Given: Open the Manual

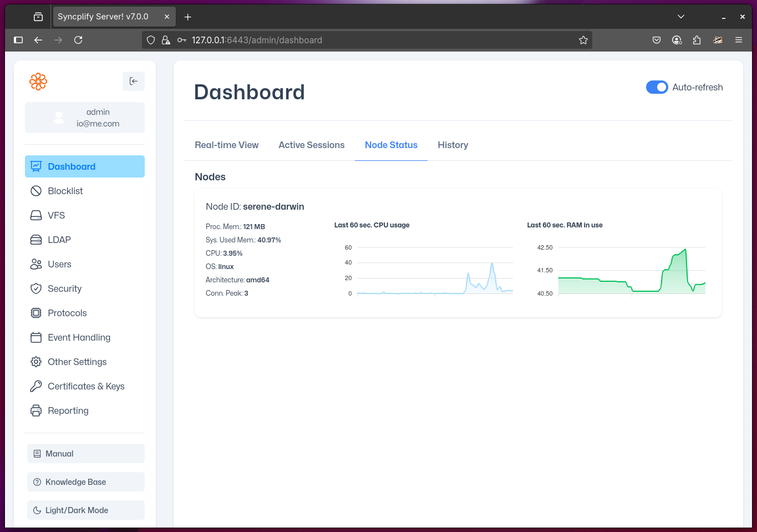Looking at the screenshot, I should (x=85, y=453).
